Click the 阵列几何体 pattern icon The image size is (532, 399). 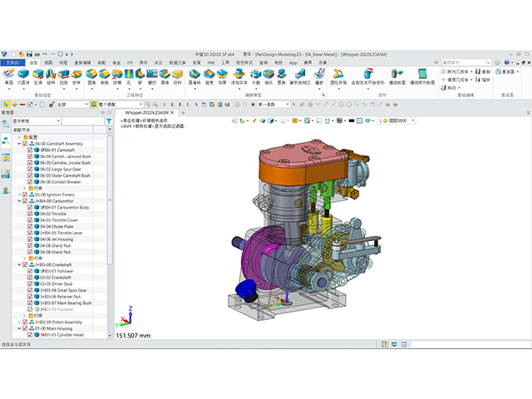(x=442, y=72)
